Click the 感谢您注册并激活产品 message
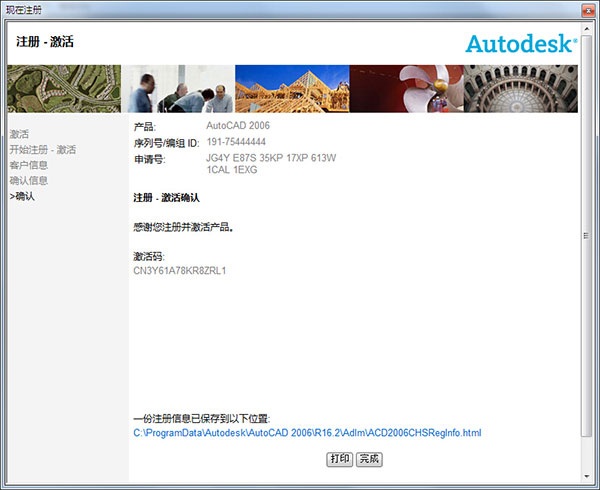This screenshot has height=490, width=600. coord(183,228)
